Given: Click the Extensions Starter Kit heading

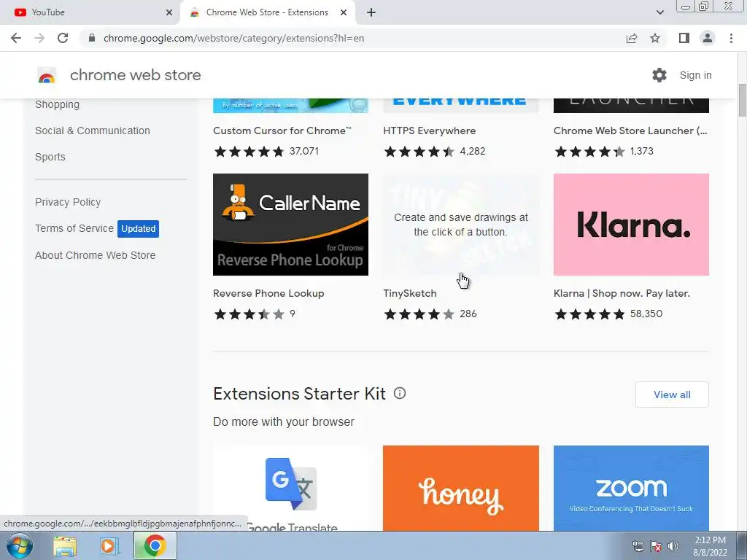Looking at the screenshot, I should [299, 394].
